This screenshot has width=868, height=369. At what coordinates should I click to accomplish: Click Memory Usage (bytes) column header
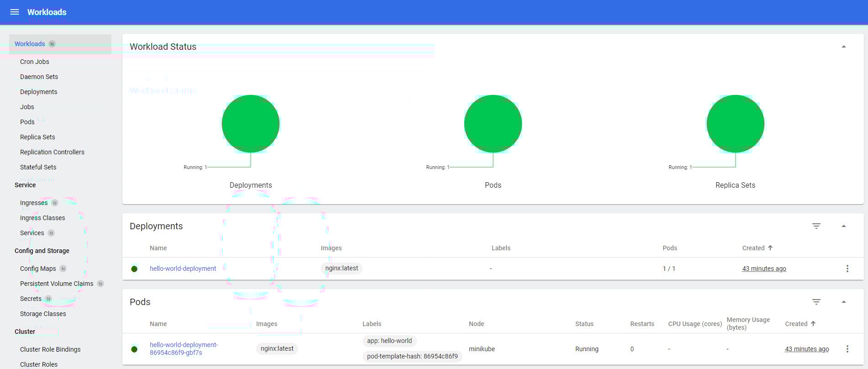[748, 323]
